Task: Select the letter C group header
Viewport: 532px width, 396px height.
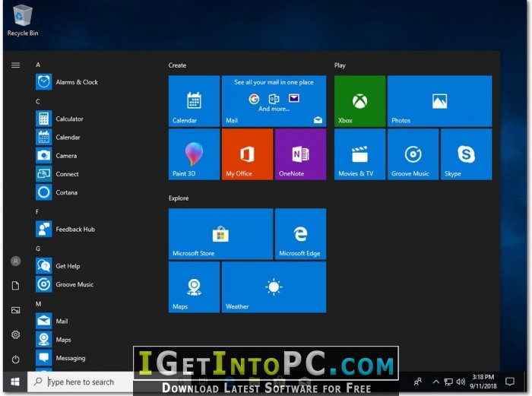Action: pos(38,101)
